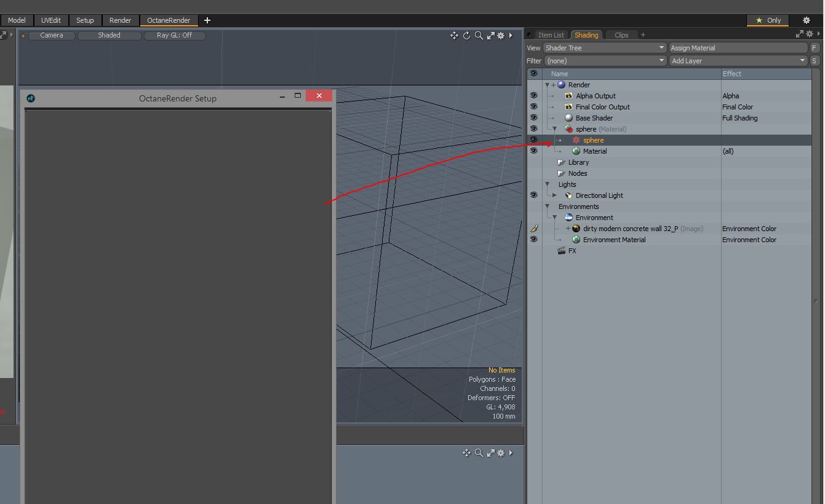Screen dimensions: 825x504
Task: Maximize the Shading panel with the arrows icon
Action: tap(800, 34)
